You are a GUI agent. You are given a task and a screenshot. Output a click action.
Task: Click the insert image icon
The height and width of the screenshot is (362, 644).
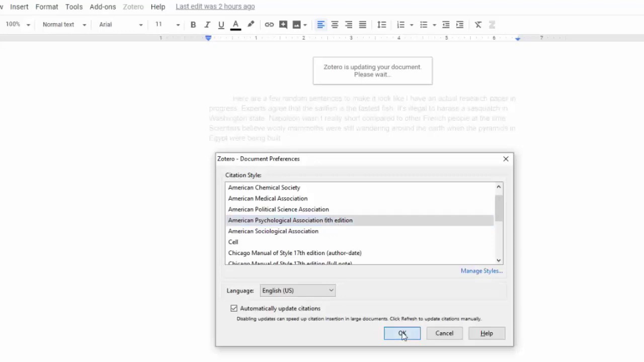pos(296,25)
